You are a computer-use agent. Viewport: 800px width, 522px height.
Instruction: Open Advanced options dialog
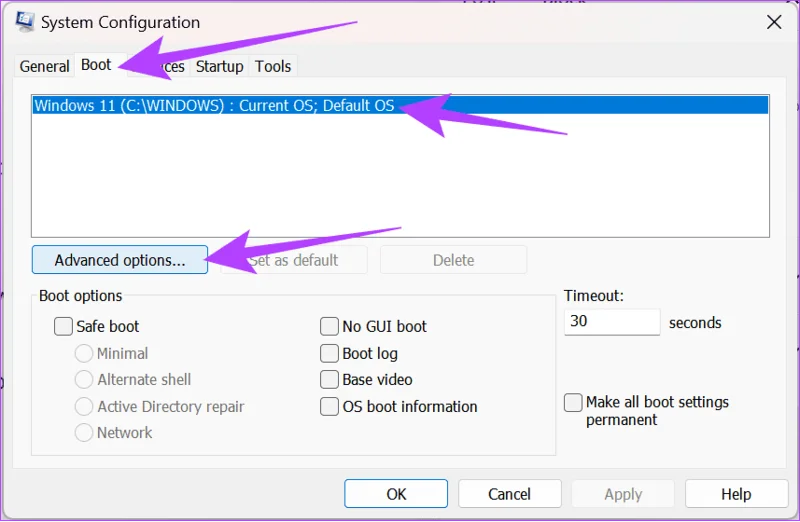120,260
